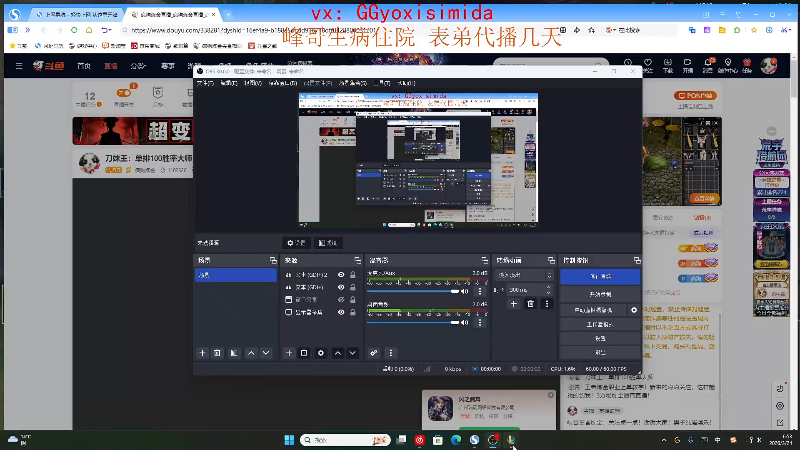Image resolution: width=800 pixels, height=450 pixels.
Task: Set volume slider of second audio channel
Action: click(413, 322)
